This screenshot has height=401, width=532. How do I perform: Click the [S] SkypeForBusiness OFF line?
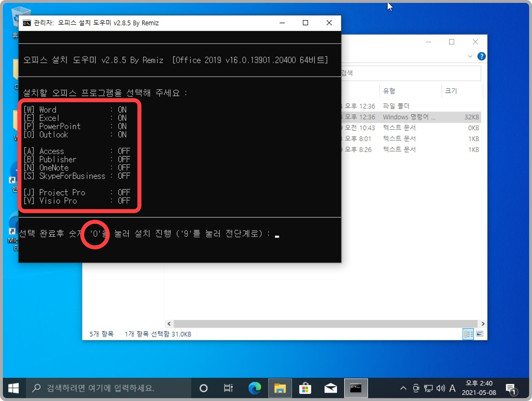pos(77,176)
